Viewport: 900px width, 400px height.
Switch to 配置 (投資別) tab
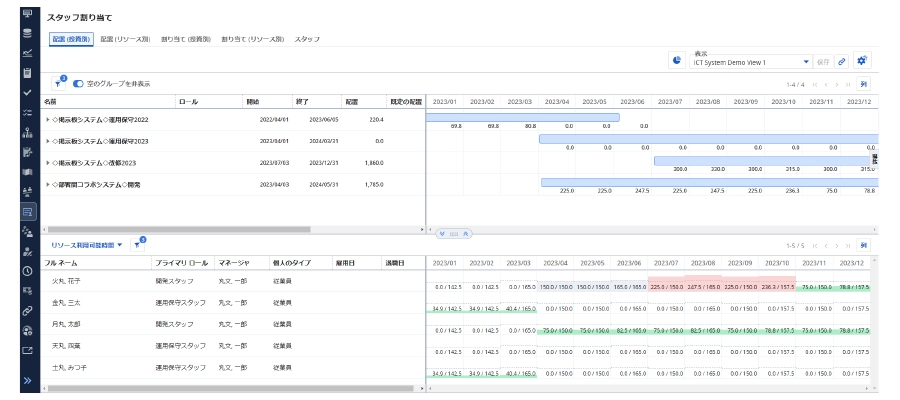tap(71, 40)
